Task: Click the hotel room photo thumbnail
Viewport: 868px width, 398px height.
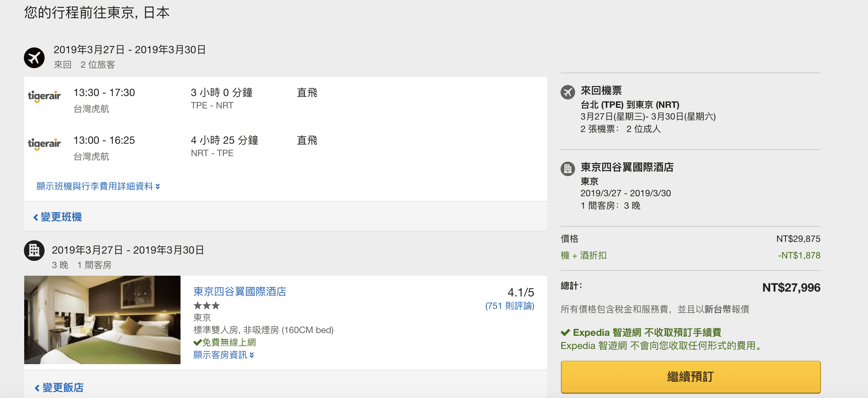Action: [102, 320]
